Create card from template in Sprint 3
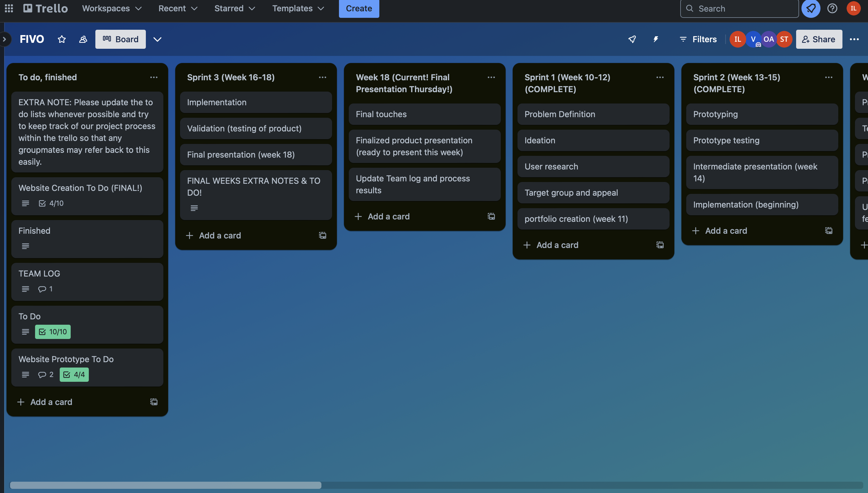 coord(322,235)
